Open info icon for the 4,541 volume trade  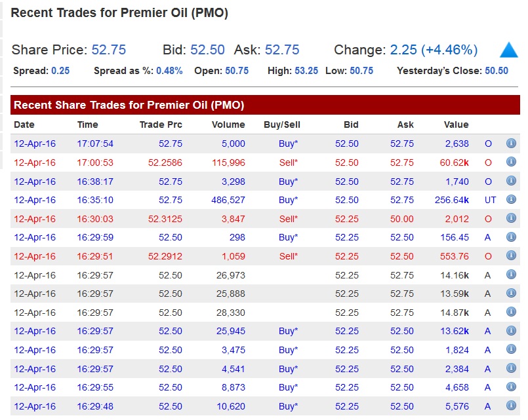click(511, 369)
